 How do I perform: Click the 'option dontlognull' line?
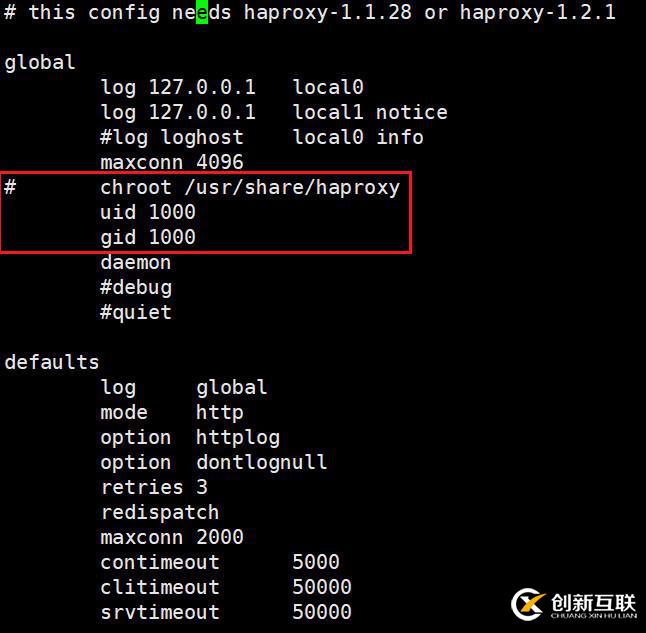click(x=214, y=463)
